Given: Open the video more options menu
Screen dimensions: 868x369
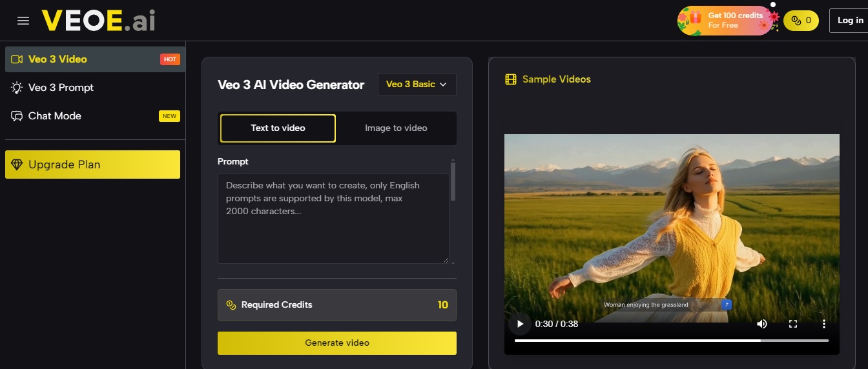Looking at the screenshot, I should 824,324.
